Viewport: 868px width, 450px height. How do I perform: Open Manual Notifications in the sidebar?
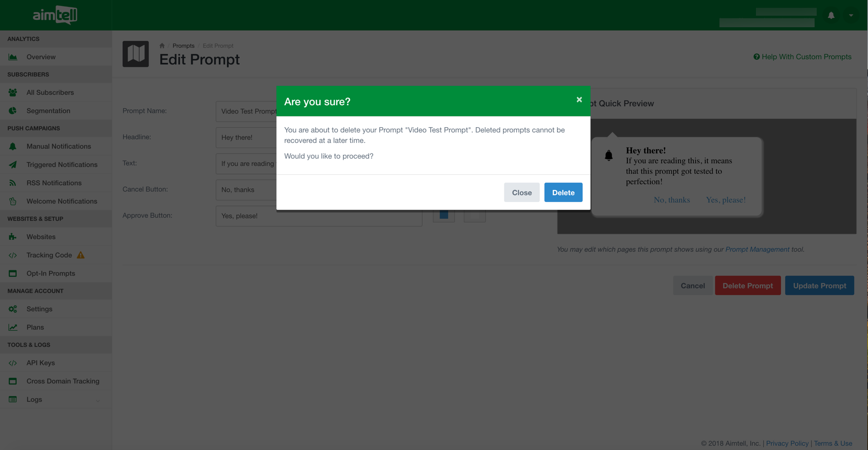click(59, 147)
